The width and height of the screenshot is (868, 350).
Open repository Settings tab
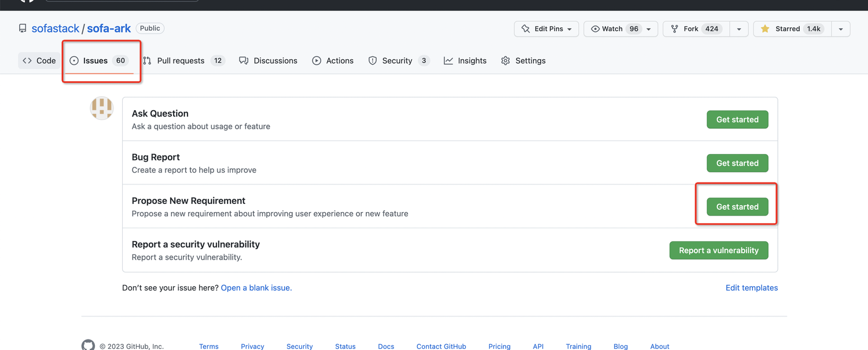pos(523,60)
